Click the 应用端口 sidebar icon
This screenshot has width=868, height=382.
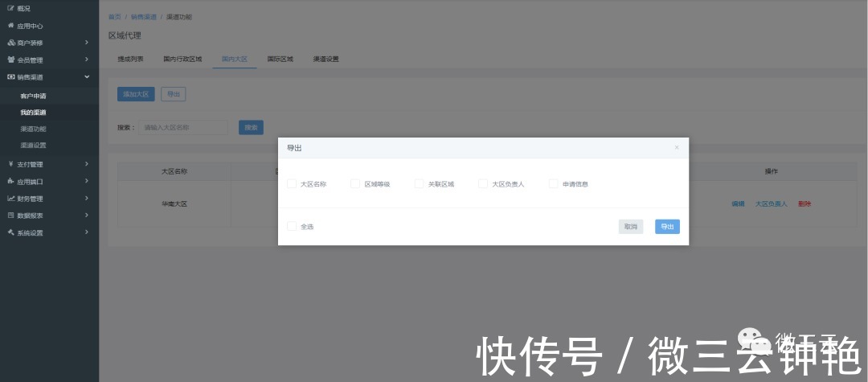coord(11,181)
